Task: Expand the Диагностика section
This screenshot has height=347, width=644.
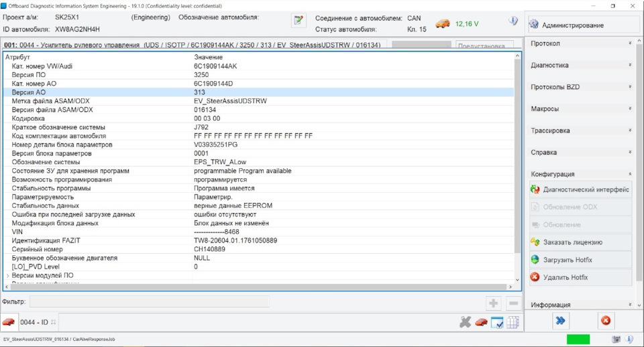Action: point(581,65)
